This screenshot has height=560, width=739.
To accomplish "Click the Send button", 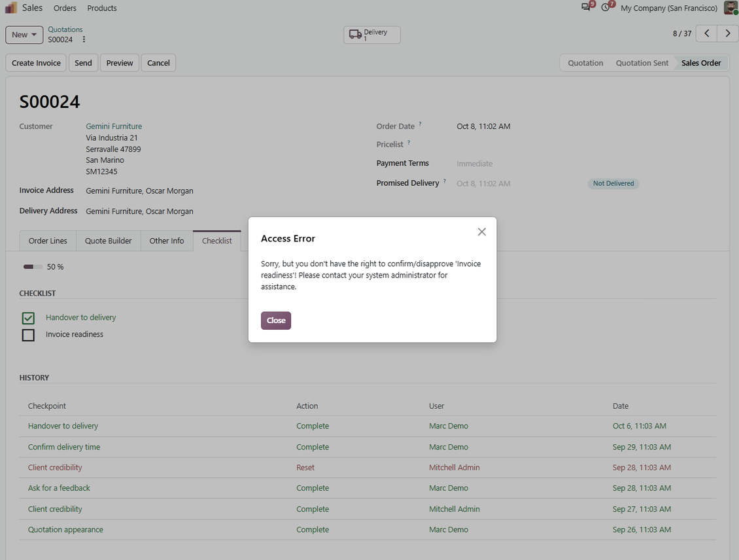I will (x=83, y=63).
